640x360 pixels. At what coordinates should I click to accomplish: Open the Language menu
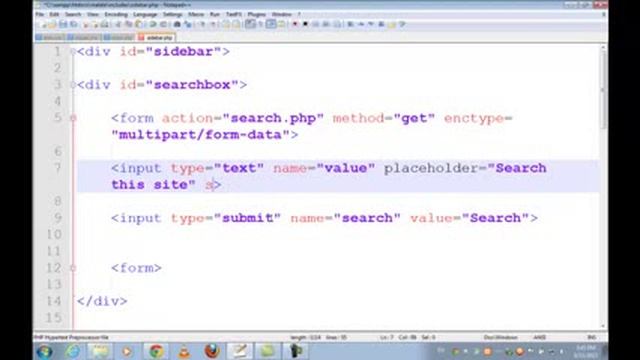[x=145, y=14]
